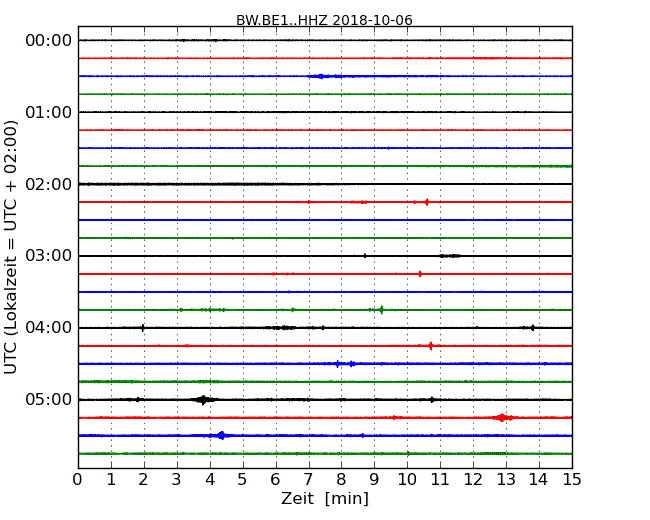The height and width of the screenshot is (520, 650).
Task: Click the black burst near minute 11.3 on the 03:00 trace
Action: click(450, 256)
